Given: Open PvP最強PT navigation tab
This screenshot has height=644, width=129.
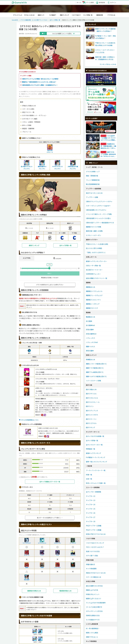Looking at the screenshot, I should click(x=53, y=15).
